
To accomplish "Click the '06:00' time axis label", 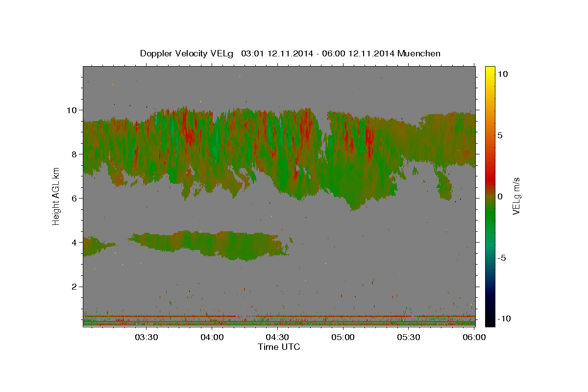I will (x=474, y=337).
